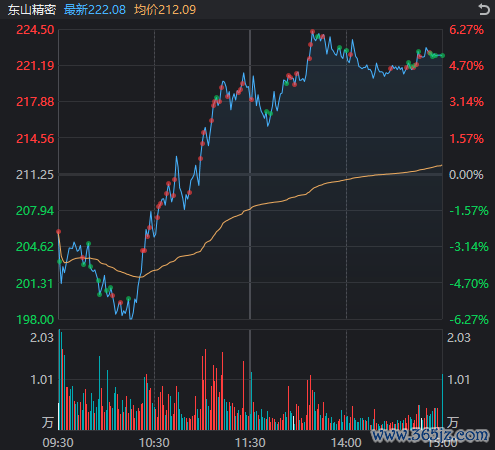
Task: Select the 224.50 top price axis label
Action: [x=35, y=30]
